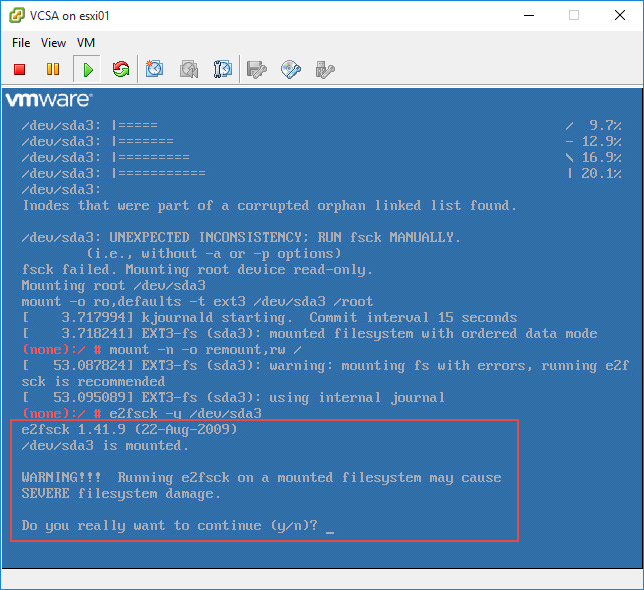Viewport: 644px width, 590px height.
Task: Take a snapshot of the virtual machine
Action: [x=155, y=69]
